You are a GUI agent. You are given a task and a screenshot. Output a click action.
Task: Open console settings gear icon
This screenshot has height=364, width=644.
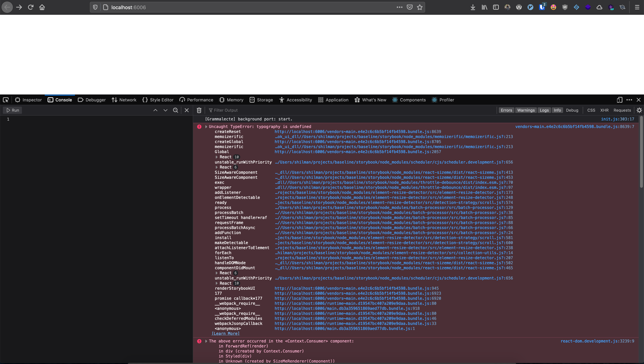coord(639,110)
